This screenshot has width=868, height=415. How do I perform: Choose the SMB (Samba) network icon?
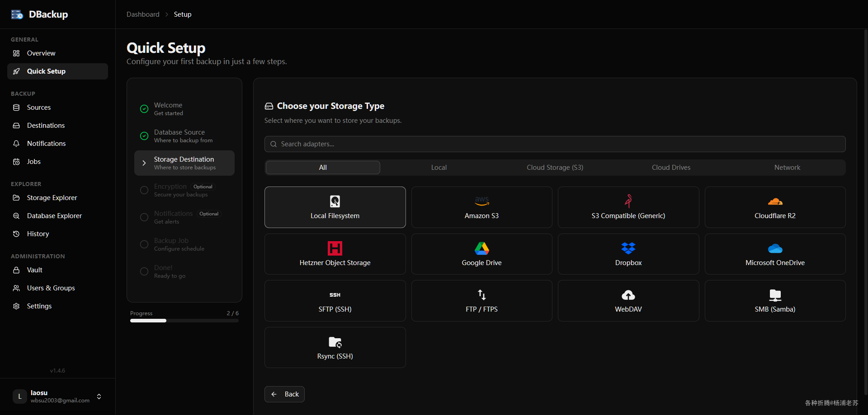click(x=775, y=295)
